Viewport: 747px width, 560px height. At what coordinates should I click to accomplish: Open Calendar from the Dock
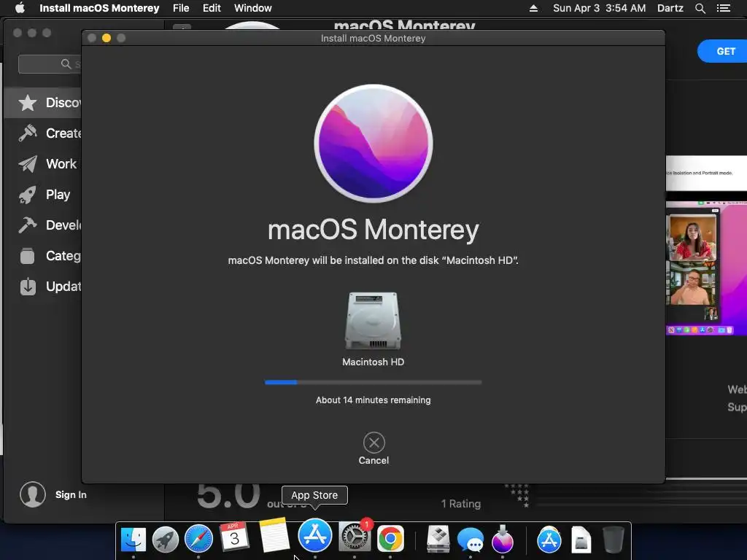pyautogui.click(x=234, y=536)
